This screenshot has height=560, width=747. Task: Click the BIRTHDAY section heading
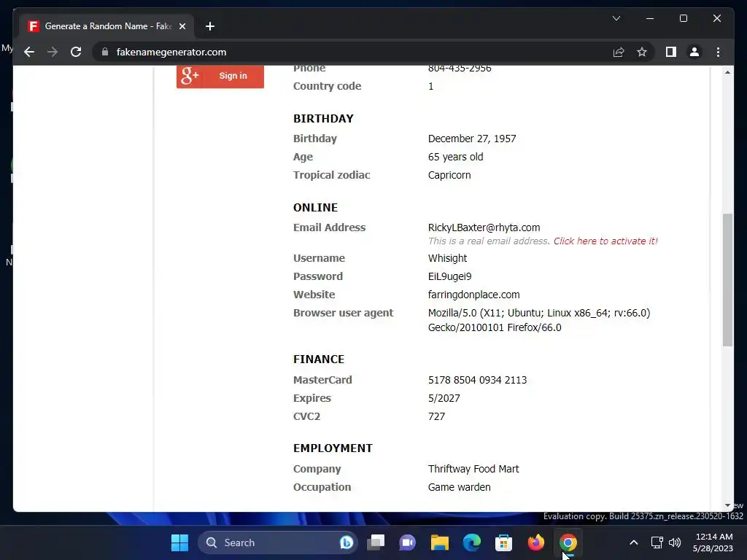323,119
